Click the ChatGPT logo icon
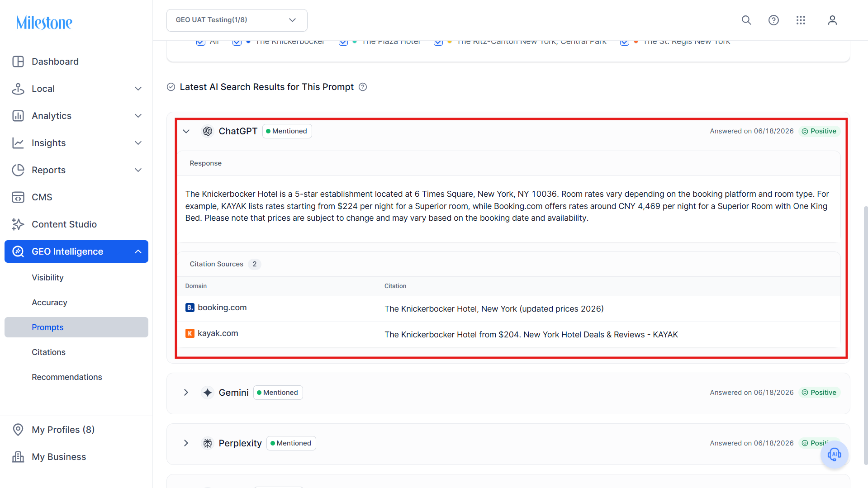 208,131
